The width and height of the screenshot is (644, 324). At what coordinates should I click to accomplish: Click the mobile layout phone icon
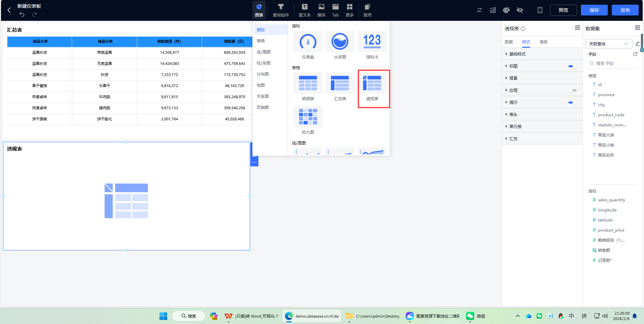tap(540, 10)
